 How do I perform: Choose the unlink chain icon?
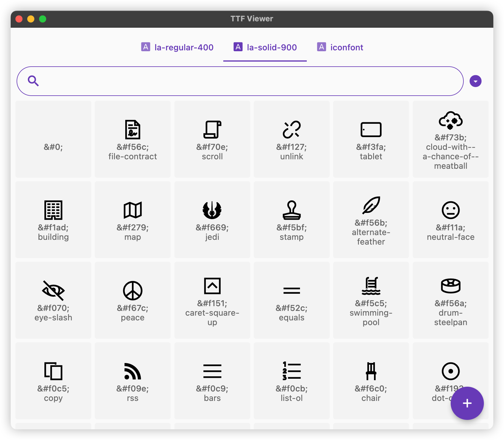click(x=292, y=129)
